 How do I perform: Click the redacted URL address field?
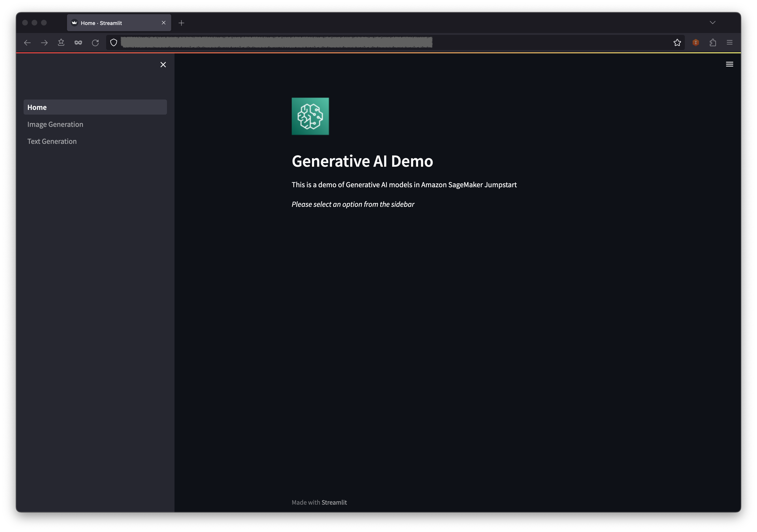click(276, 42)
